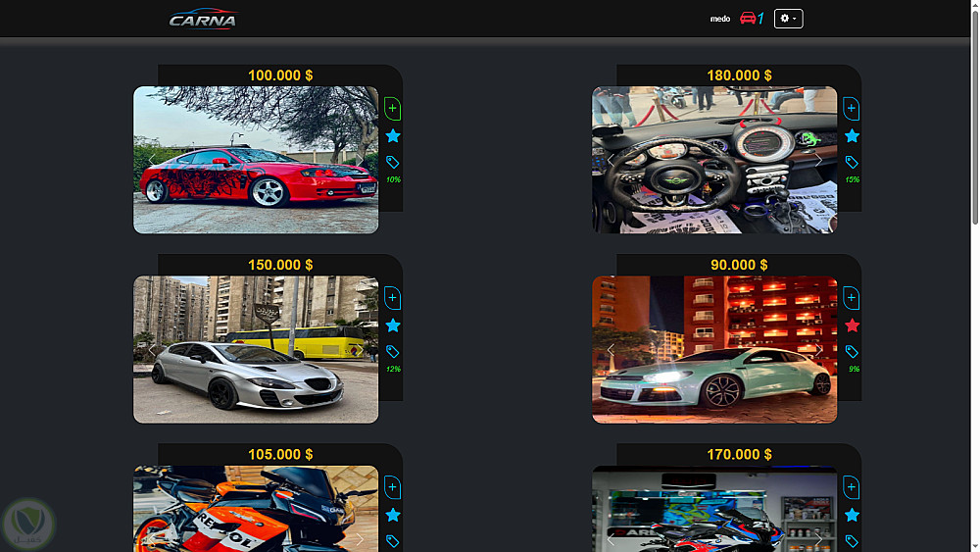Show next photo of the 180.000 $ car

[x=818, y=160]
